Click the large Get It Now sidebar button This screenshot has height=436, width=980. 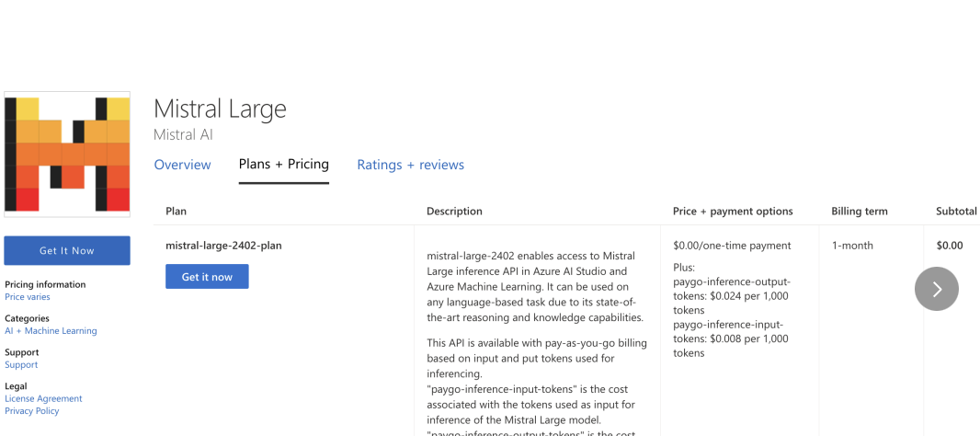tap(67, 251)
